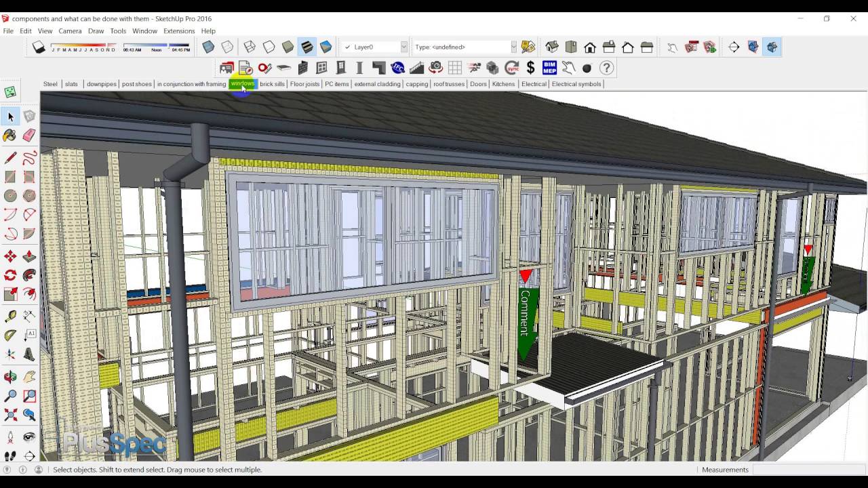
Task: Click the BIM MEP toolbar icon
Action: [x=549, y=68]
